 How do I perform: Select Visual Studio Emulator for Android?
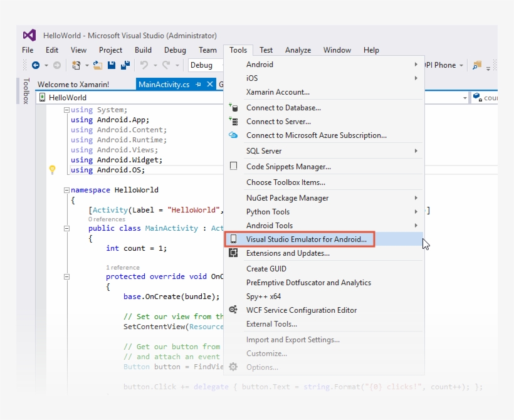coord(307,239)
